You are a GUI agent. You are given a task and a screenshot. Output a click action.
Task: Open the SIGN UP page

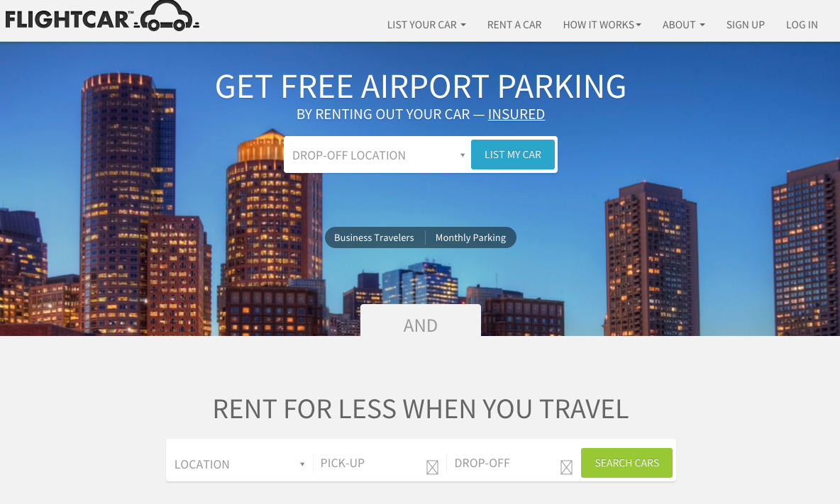(x=745, y=25)
